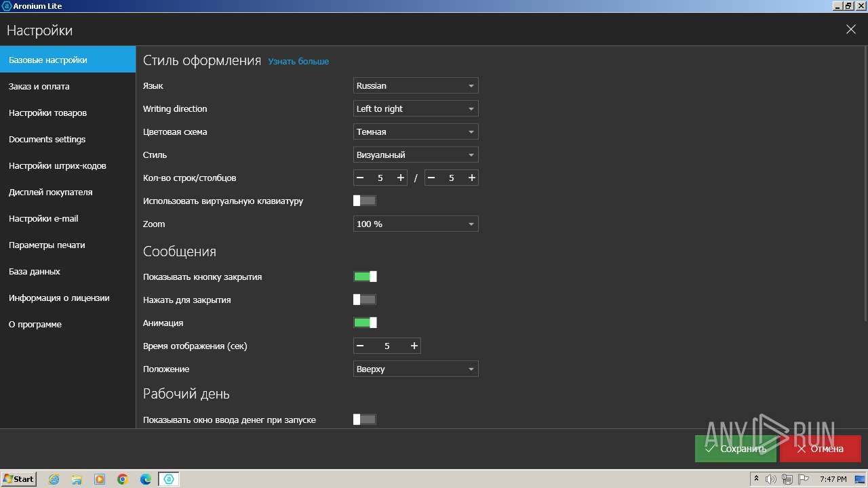Increase Время отображения seconds with plus
This screenshot has width=868, height=488.
coord(414,346)
